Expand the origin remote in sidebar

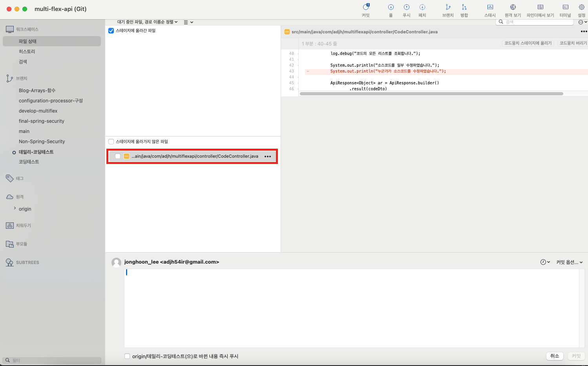pyautogui.click(x=15, y=208)
